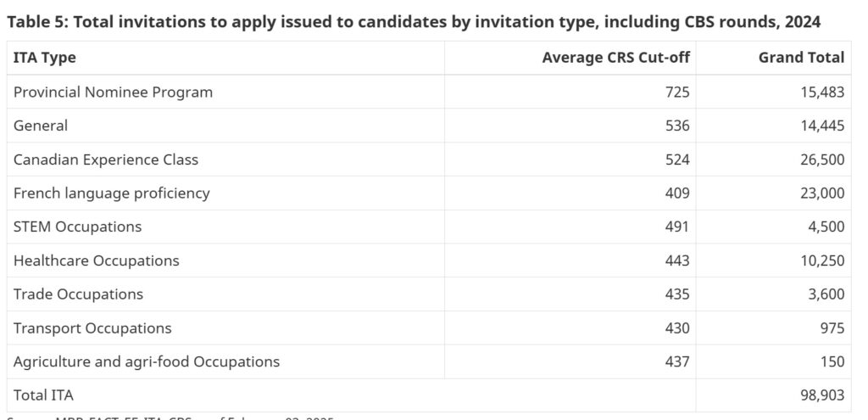Image resolution: width=868 pixels, height=420 pixels.
Task: Click the table title heading text
Action: tap(414, 22)
